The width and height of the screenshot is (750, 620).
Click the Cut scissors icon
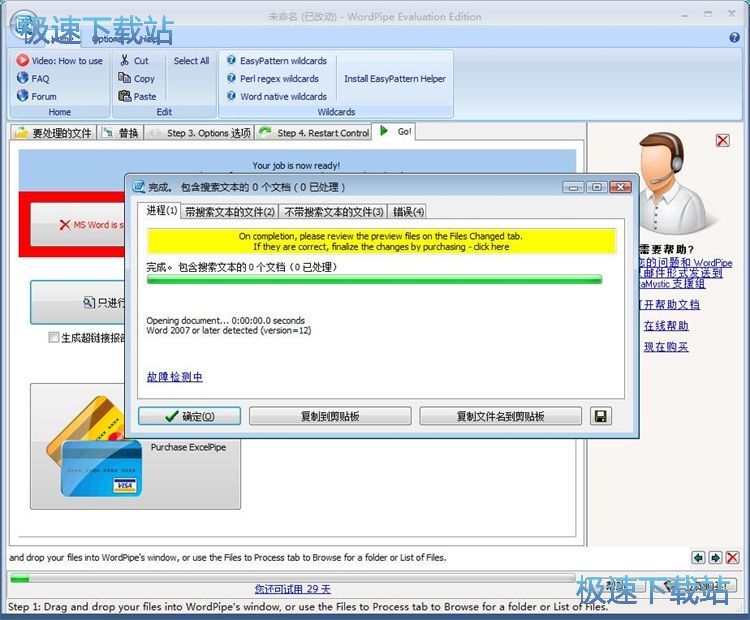(124, 61)
